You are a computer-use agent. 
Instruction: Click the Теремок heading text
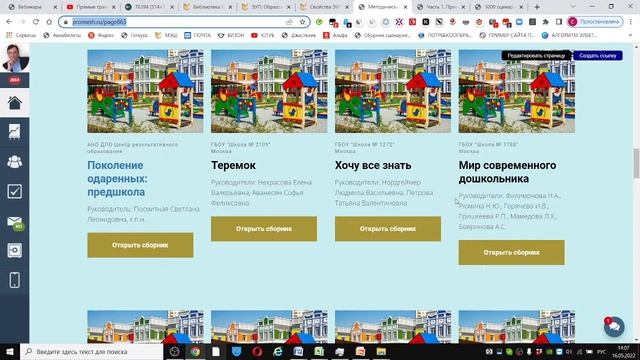(x=233, y=165)
